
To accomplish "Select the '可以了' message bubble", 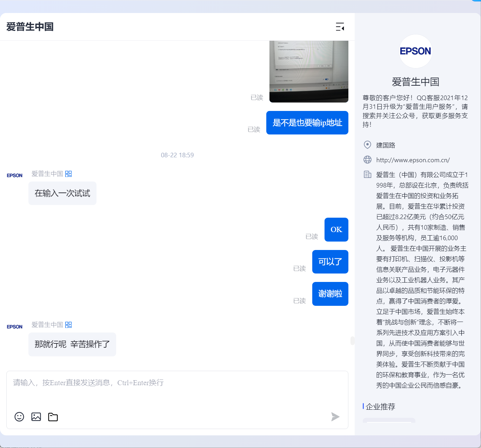I will (330, 262).
